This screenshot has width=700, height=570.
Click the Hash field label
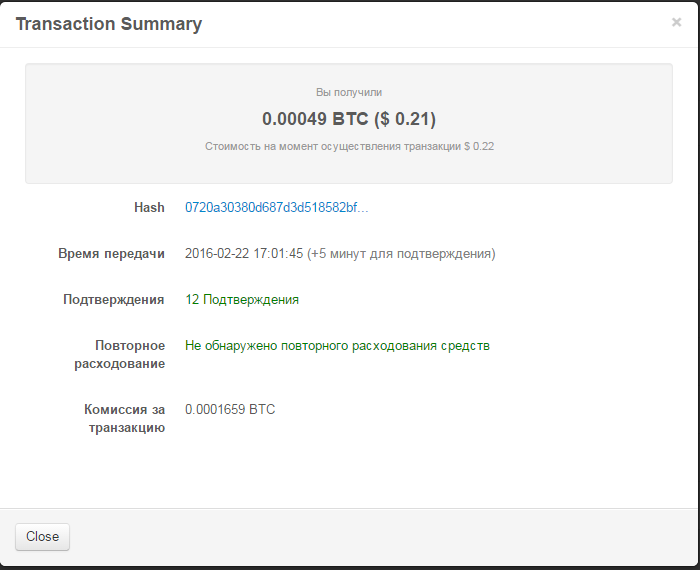click(149, 208)
